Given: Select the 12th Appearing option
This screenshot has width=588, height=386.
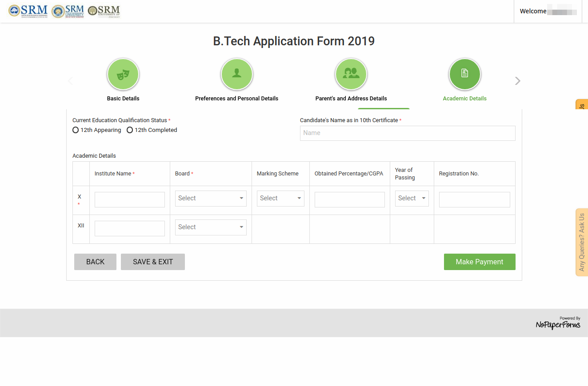Looking at the screenshot, I should 76,130.
